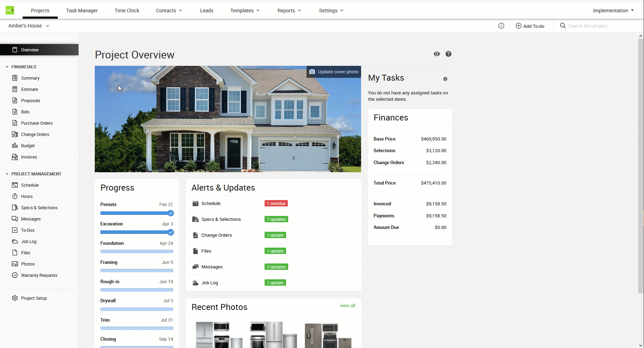The height and width of the screenshot is (348, 644).
Task: Open the Leads menu item
Action: (206, 11)
